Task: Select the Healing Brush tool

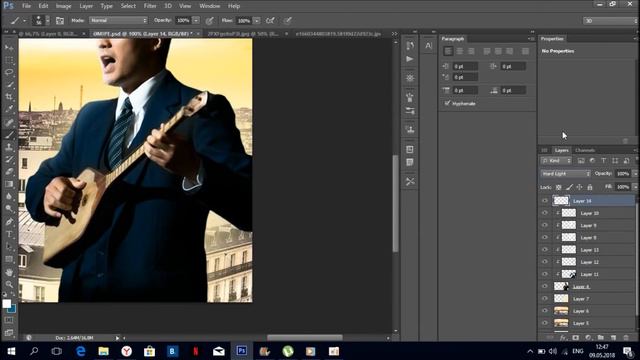Action: tap(9, 122)
